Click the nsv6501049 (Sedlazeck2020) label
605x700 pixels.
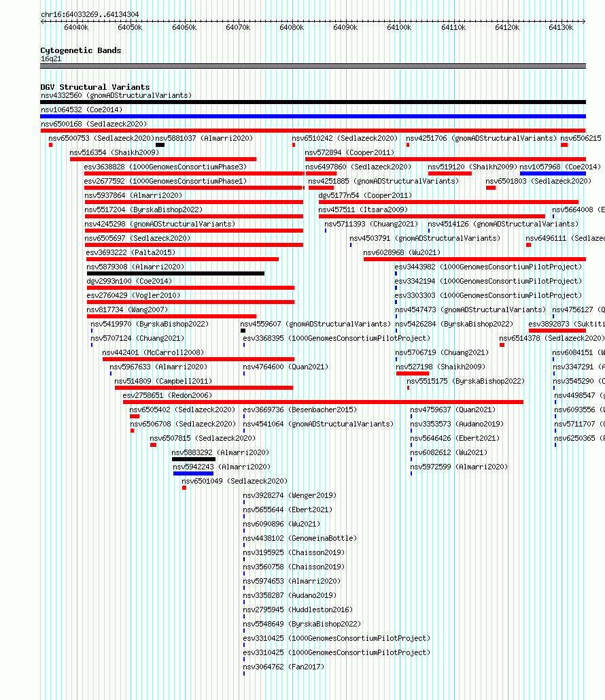point(235,481)
